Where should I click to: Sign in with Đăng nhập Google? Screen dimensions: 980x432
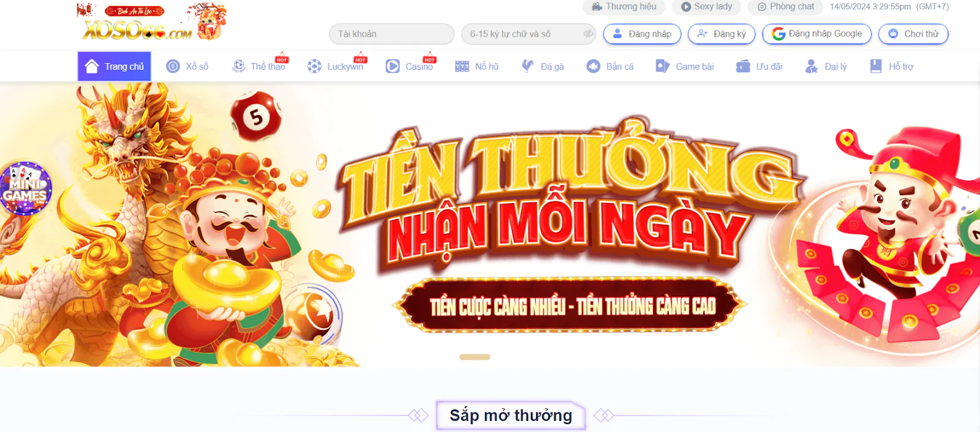point(817,34)
